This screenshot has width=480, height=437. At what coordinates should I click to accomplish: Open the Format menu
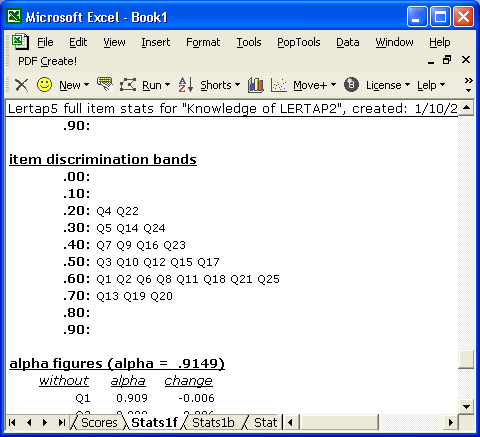pos(203,42)
